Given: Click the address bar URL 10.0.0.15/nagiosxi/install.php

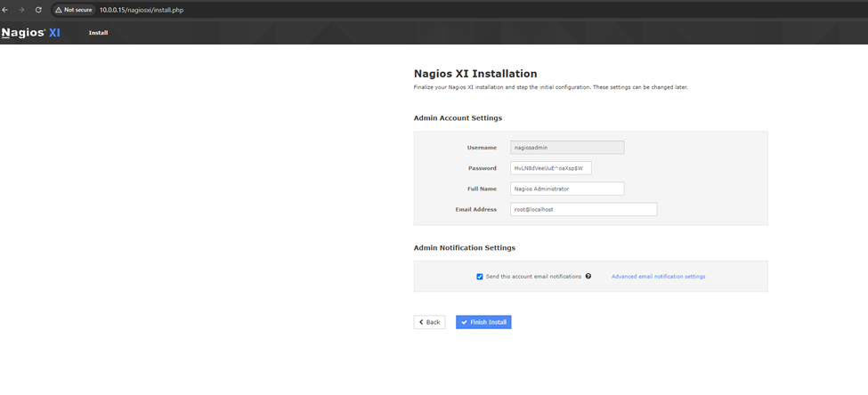Looking at the screenshot, I should 142,10.
